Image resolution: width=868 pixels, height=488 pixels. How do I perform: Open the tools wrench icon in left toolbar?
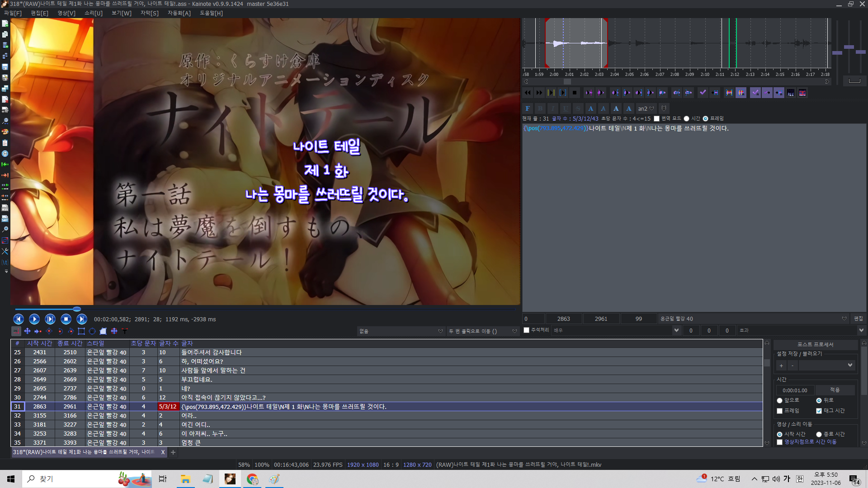[5, 251]
